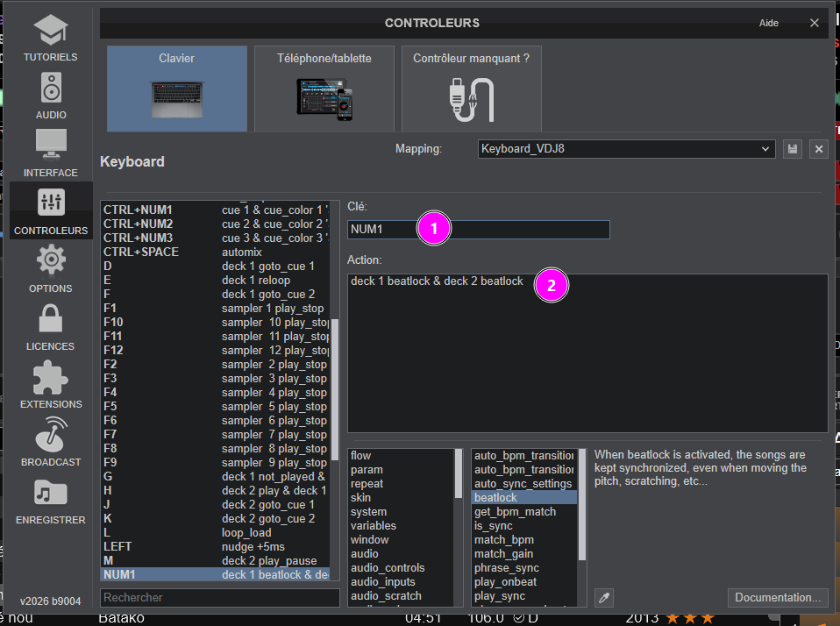Click the Documentation... button
Viewport: 840px width, 626px height.
pyautogui.click(x=778, y=597)
